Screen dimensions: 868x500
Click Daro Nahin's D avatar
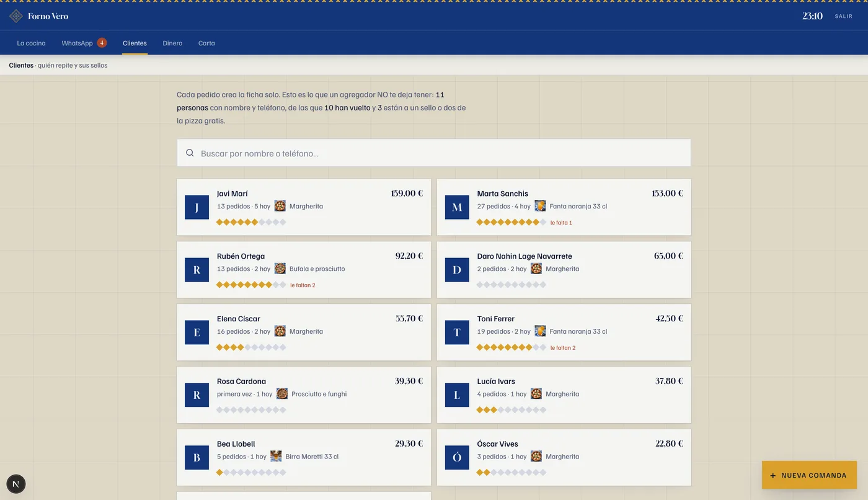[457, 270]
